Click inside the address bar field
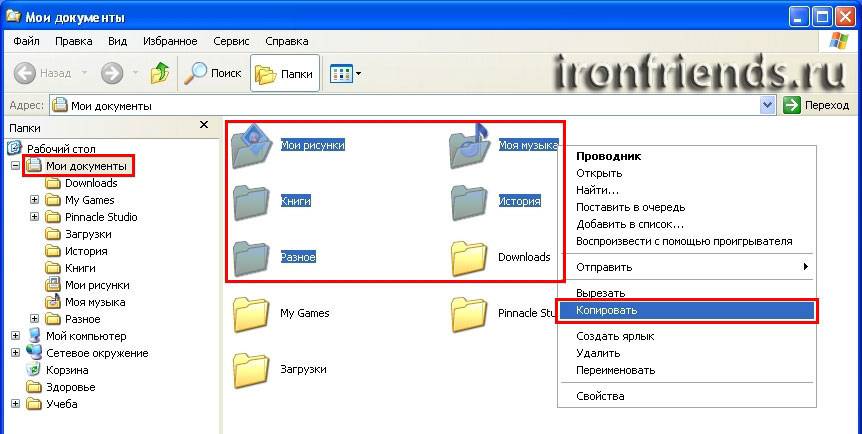This screenshot has width=862, height=434. [x=400, y=105]
